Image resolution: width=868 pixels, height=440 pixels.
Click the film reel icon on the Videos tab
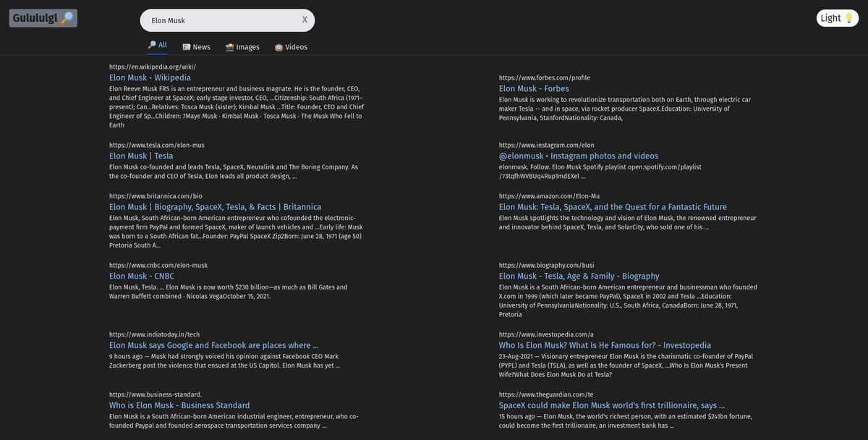click(277, 46)
